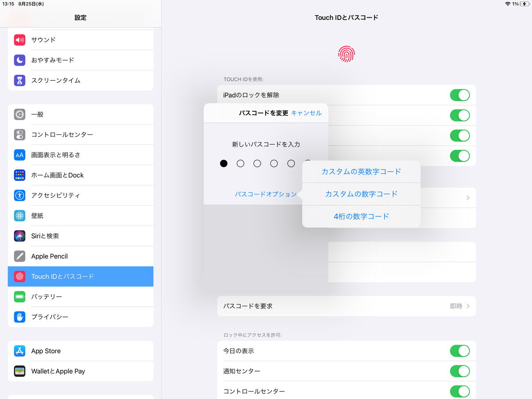Expand the row chevron beside the popup menu
532x399 pixels.
click(468, 198)
